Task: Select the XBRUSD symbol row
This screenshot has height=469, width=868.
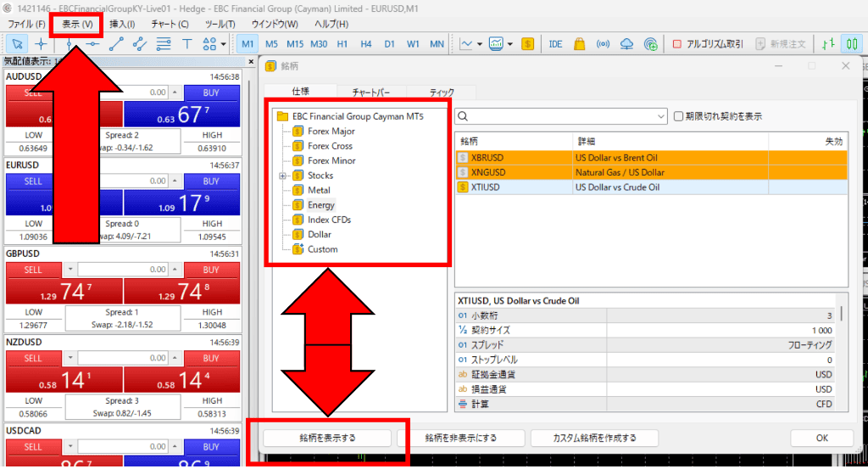Action: coord(651,158)
